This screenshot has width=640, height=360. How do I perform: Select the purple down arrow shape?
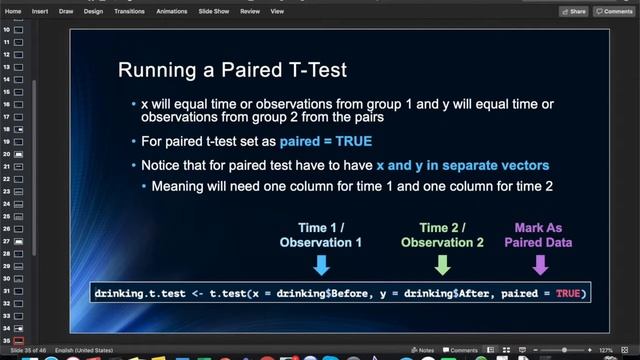(540, 265)
